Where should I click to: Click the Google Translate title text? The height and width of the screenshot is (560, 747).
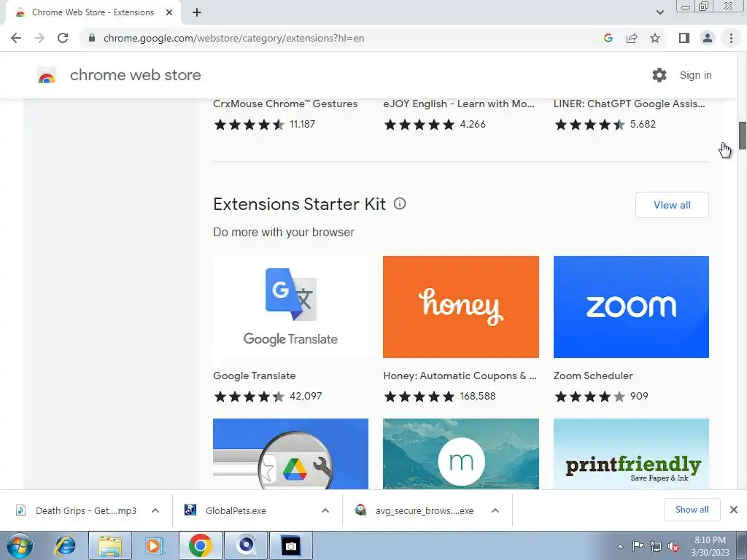[x=255, y=376]
